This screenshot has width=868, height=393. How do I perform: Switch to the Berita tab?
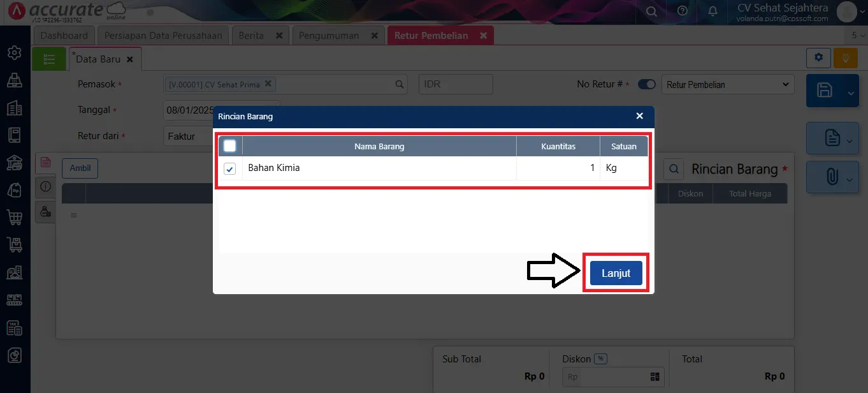tap(252, 36)
